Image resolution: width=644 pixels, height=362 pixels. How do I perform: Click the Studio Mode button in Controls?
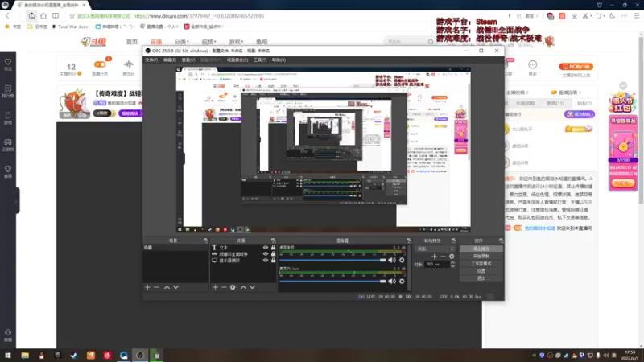[x=481, y=264]
